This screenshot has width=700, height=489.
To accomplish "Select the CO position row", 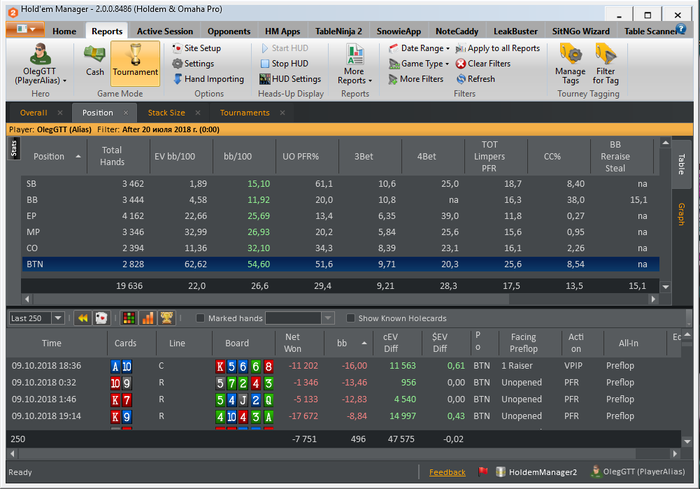I will (340, 248).
